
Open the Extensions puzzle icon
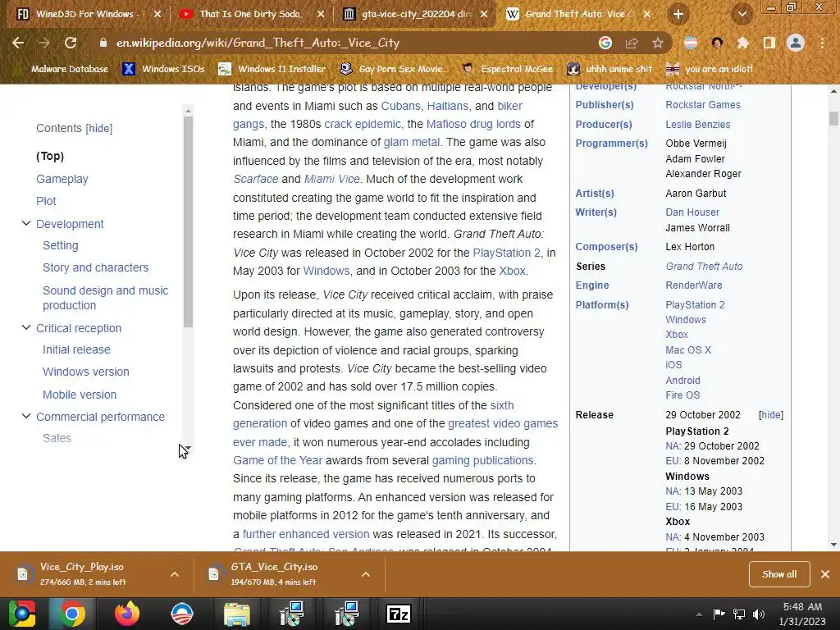(742, 43)
